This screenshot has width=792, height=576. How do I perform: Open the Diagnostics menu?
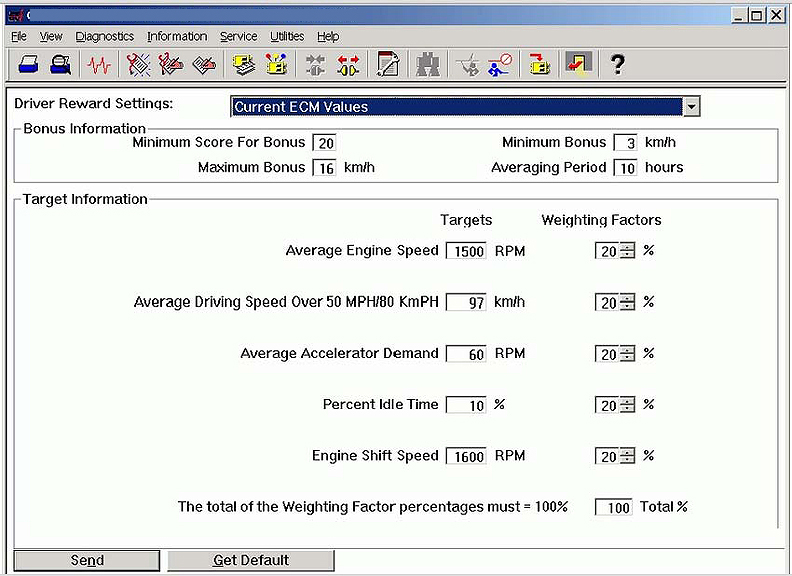[105, 36]
